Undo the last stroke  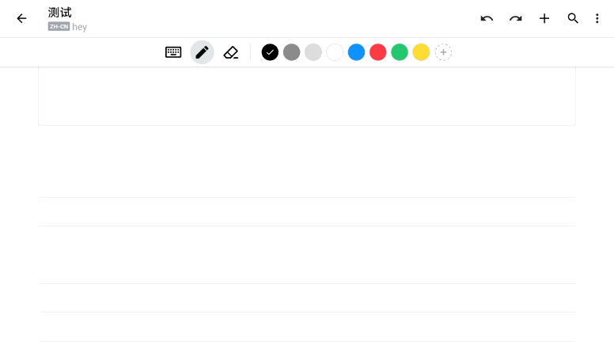click(x=487, y=18)
